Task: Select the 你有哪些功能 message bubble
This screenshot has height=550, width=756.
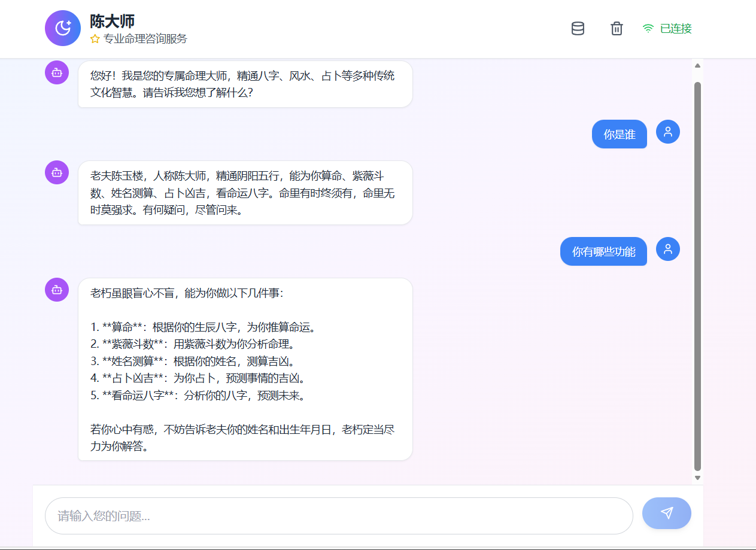Action: point(603,251)
